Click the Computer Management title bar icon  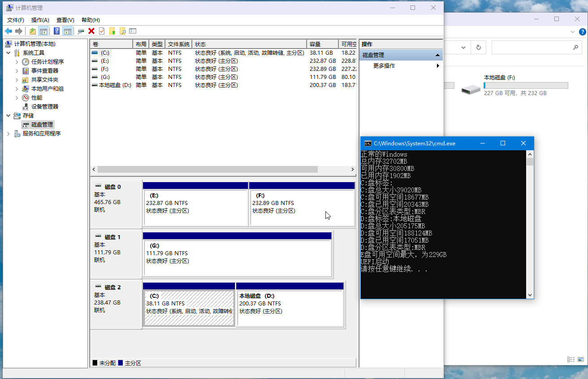point(10,8)
